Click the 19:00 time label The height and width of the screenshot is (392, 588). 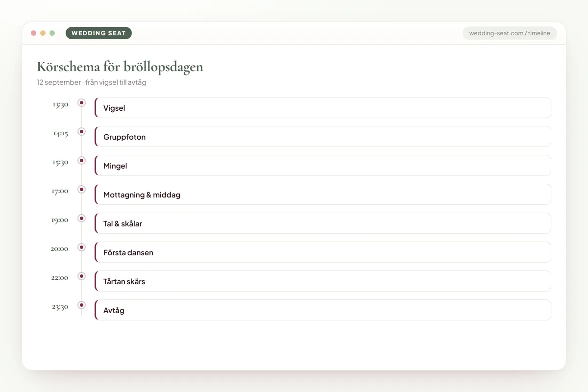(60, 220)
